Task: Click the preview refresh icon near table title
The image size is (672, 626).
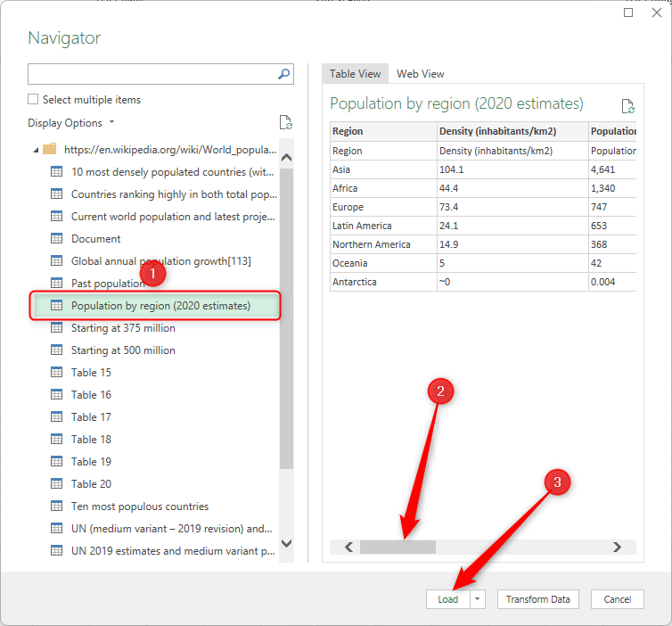Action: click(x=627, y=106)
